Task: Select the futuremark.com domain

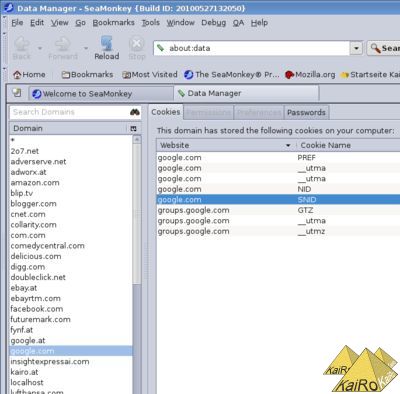Action: pyautogui.click(x=71, y=319)
